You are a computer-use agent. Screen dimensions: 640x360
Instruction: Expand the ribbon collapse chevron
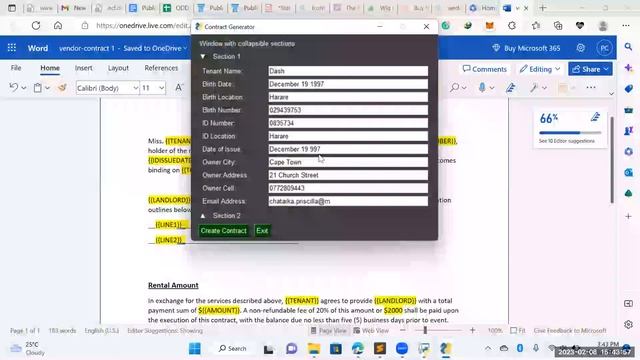pyautogui.click(x=611, y=94)
